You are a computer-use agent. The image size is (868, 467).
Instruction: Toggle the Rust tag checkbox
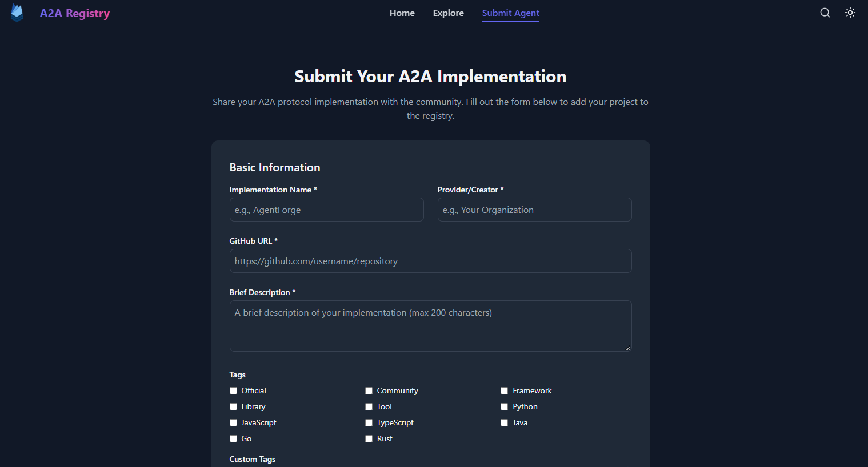point(369,439)
